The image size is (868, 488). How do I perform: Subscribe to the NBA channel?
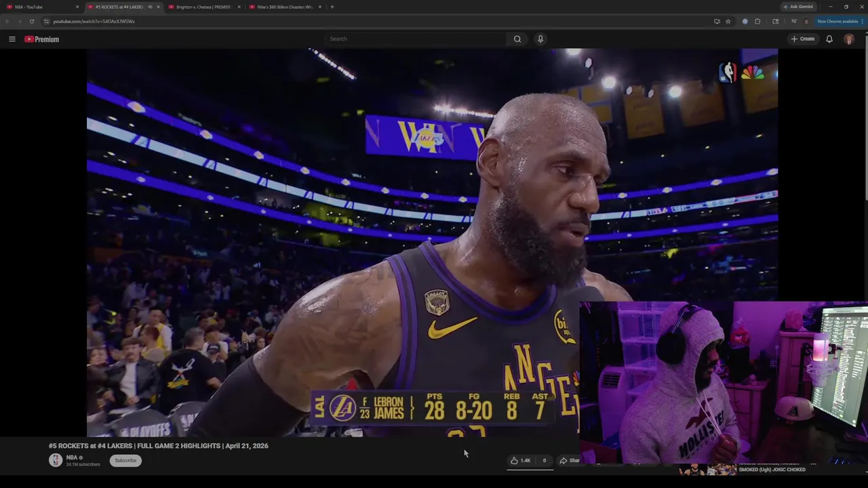125,460
